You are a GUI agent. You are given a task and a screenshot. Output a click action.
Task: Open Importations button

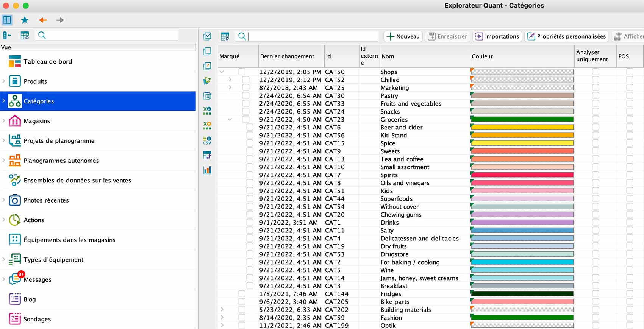click(x=497, y=36)
